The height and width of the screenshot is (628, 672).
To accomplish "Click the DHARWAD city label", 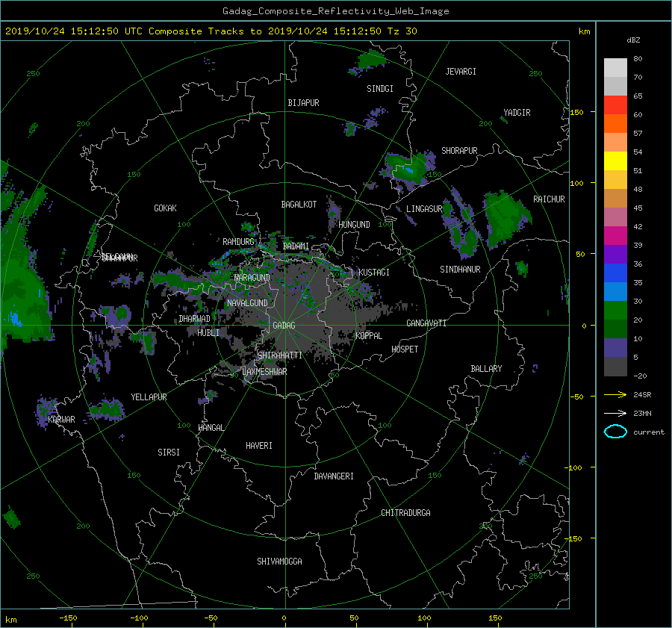I will coord(194,319).
